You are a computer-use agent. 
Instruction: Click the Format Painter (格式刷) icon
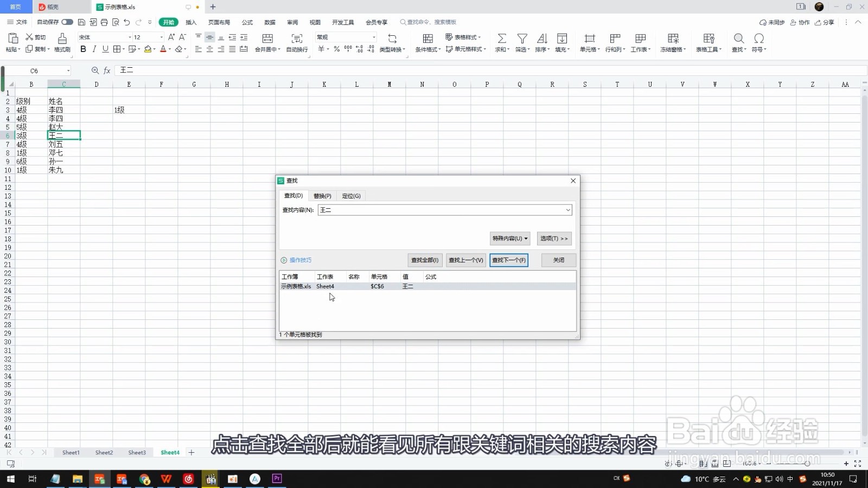pos(62,38)
